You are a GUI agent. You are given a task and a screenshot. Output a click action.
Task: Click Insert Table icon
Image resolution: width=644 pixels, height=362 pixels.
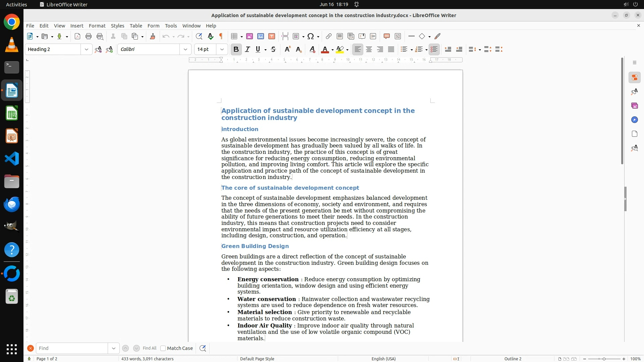(x=234, y=37)
